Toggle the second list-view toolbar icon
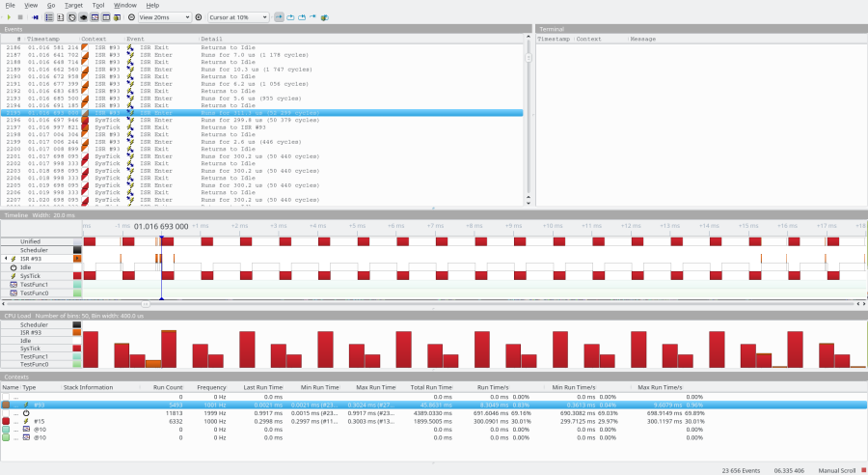 click(61, 17)
